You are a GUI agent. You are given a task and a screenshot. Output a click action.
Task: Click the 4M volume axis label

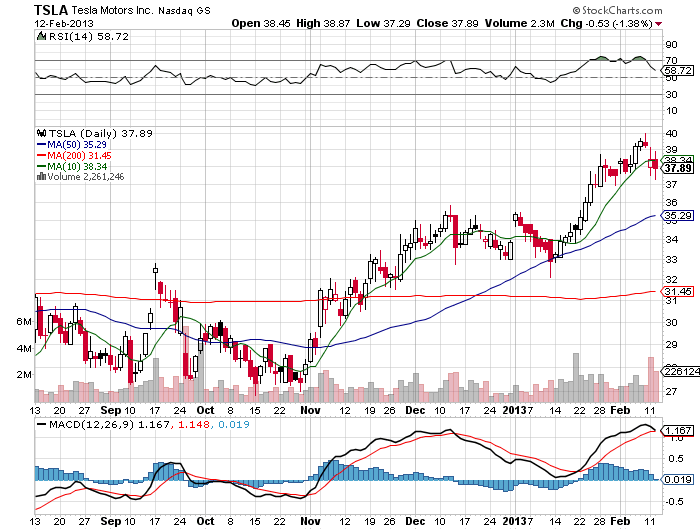[24, 348]
